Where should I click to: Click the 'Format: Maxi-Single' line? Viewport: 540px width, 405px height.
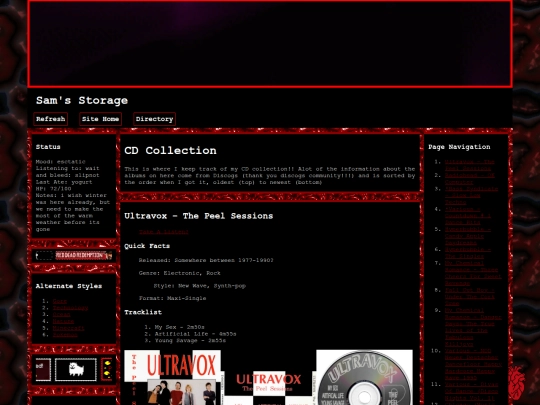pos(173,298)
